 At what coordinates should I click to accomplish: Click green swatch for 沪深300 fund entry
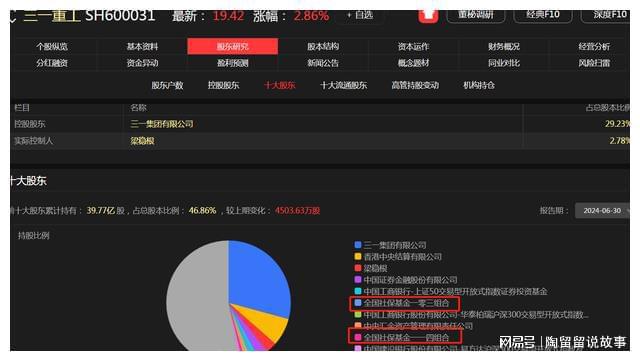pyautogui.click(x=358, y=314)
